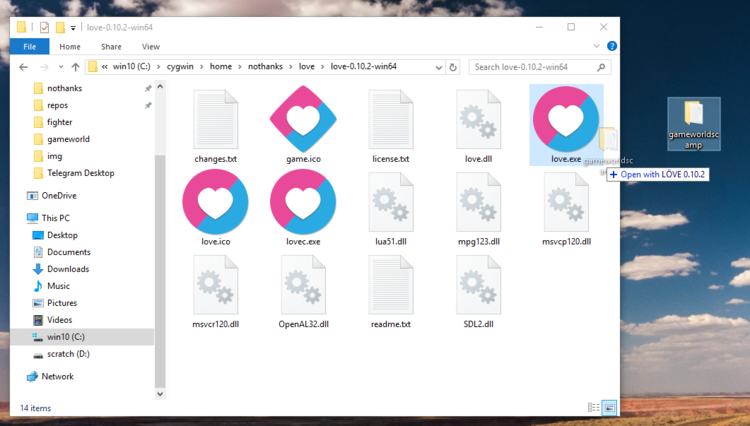Expand the hidden path chevron in address bar
The height and width of the screenshot is (426, 750).
pyautogui.click(x=104, y=66)
